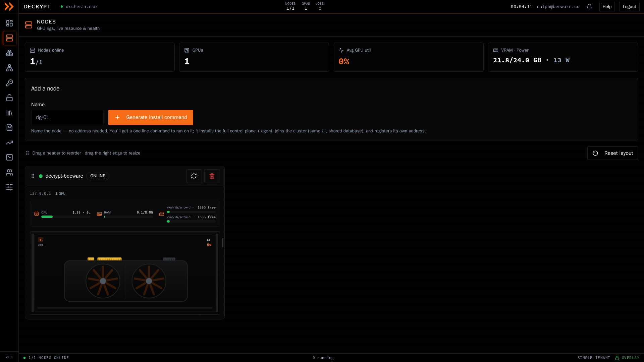Click the RAM usage progress bar
The image size is (644, 362).
128,217
